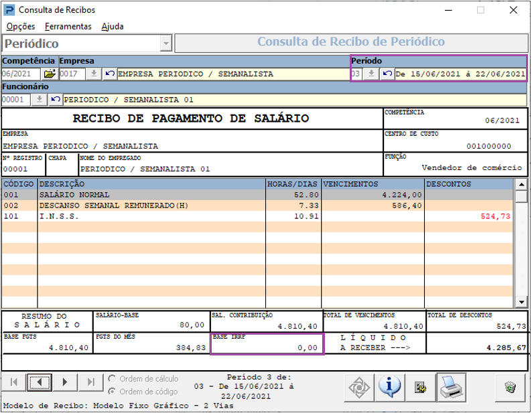
Task: Select Ordem de cálculo radio option
Action: pos(112,378)
